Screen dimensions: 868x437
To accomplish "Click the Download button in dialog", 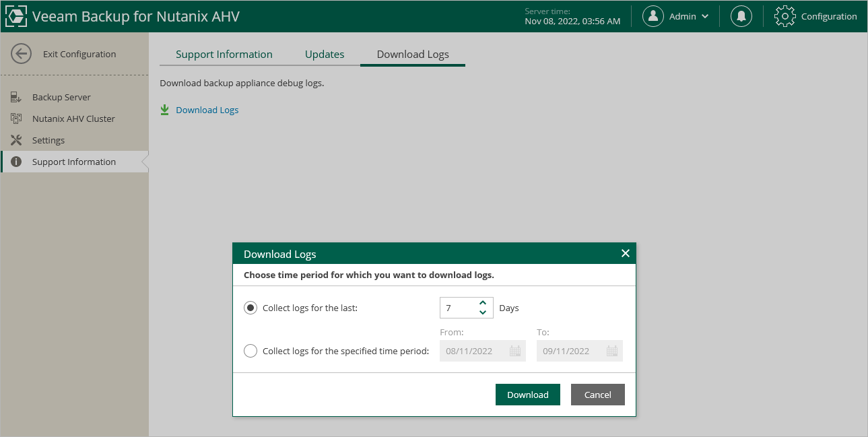I will point(528,395).
